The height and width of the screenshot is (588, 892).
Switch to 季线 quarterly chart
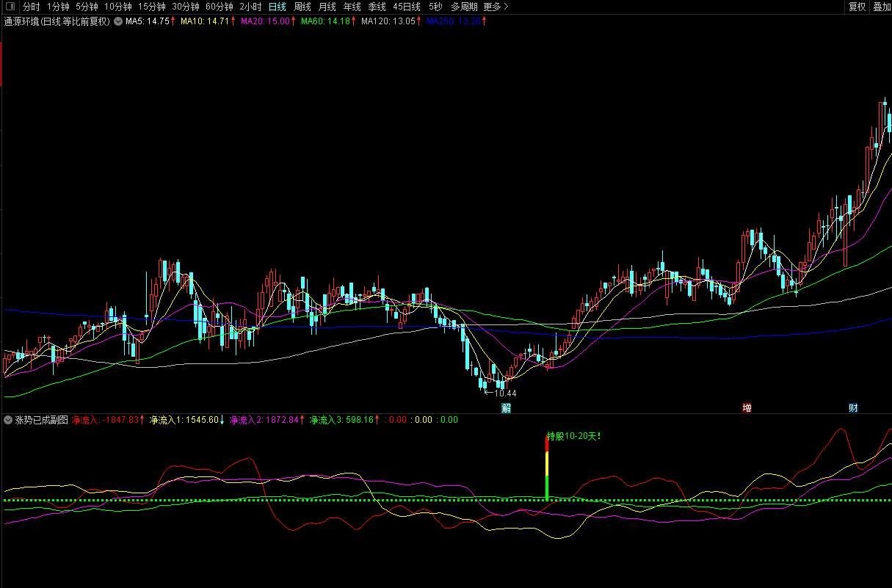(x=377, y=7)
